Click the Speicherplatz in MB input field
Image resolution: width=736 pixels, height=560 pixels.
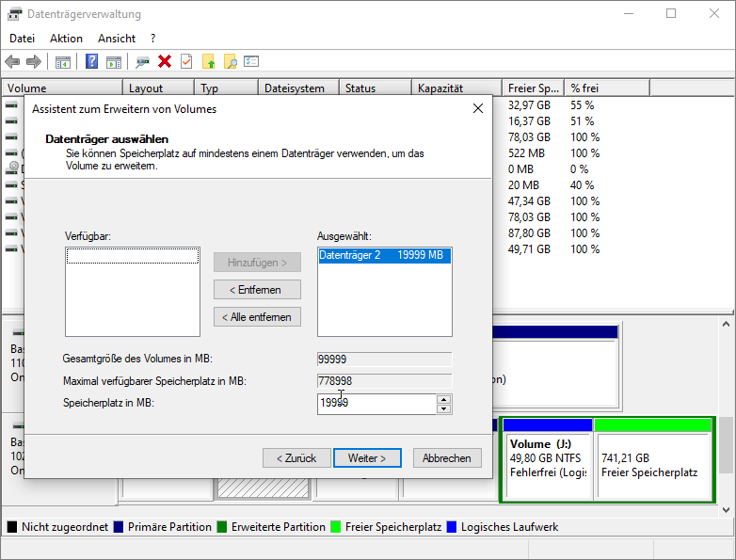pos(376,403)
